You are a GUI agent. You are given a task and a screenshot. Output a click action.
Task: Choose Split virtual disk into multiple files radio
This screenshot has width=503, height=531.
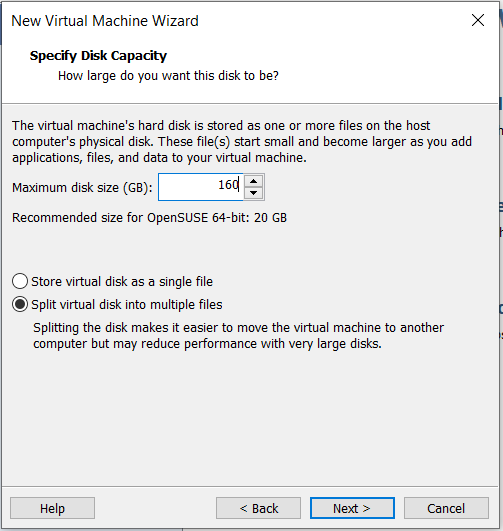[20, 304]
